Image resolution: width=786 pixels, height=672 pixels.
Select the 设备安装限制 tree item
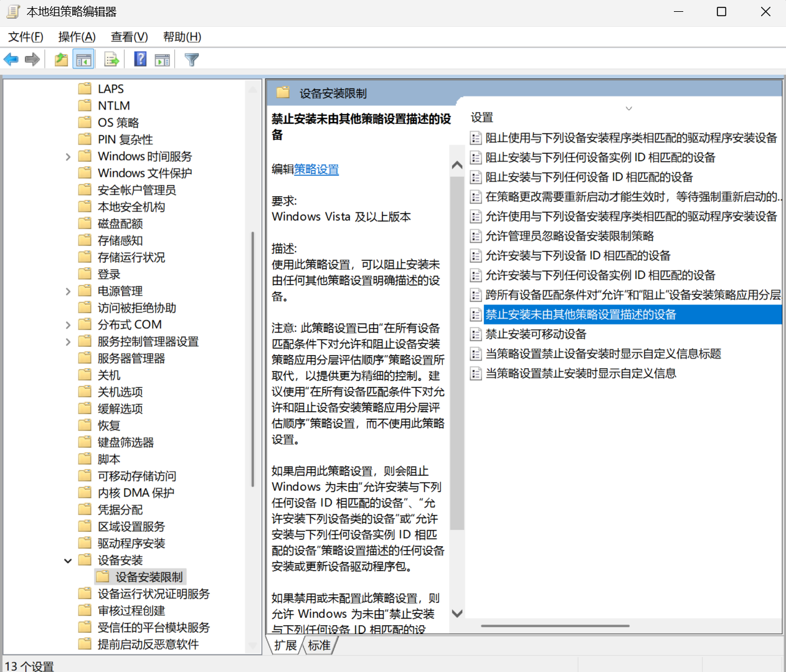(x=149, y=577)
